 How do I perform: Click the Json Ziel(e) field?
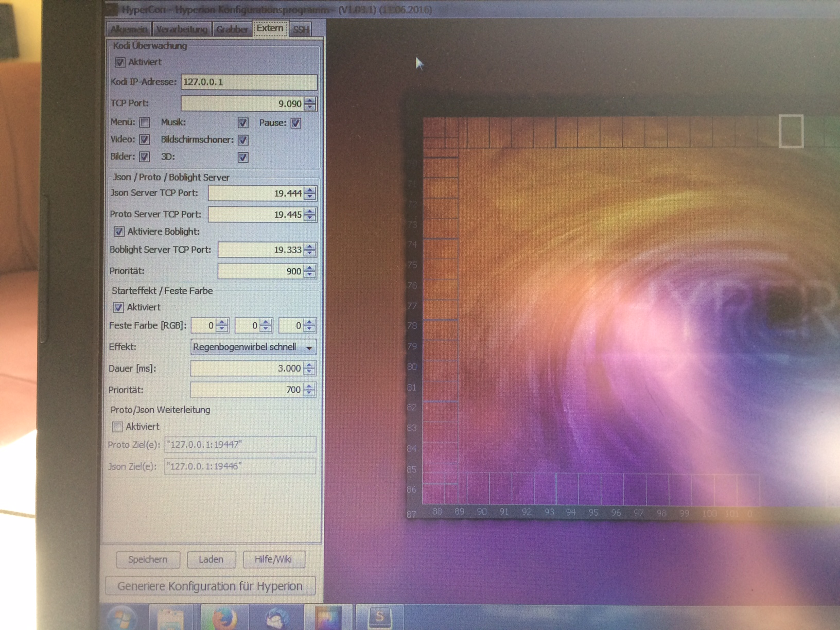tap(240, 466)
